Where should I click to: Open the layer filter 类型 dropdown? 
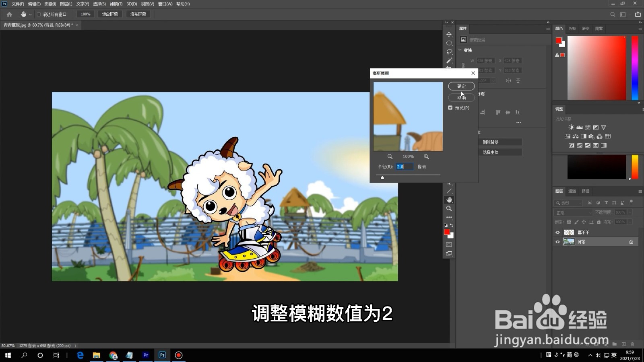pos(568,203)
